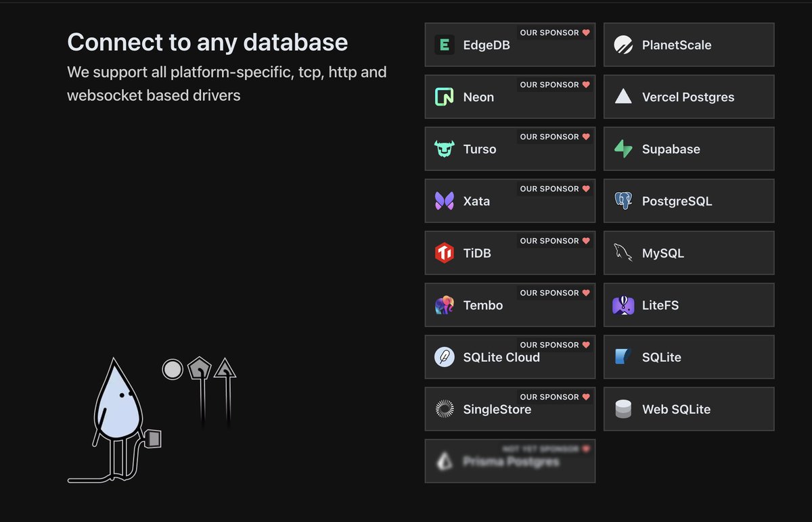Click the SingleStore circular logo icon
This screenshot has width=812, height=522.
tap(445, 410)
